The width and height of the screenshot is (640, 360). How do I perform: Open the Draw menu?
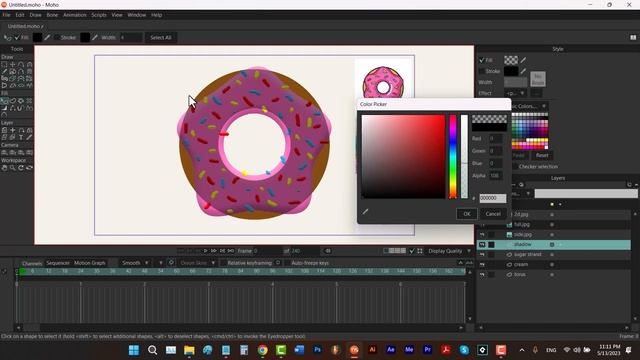point(35,15)
